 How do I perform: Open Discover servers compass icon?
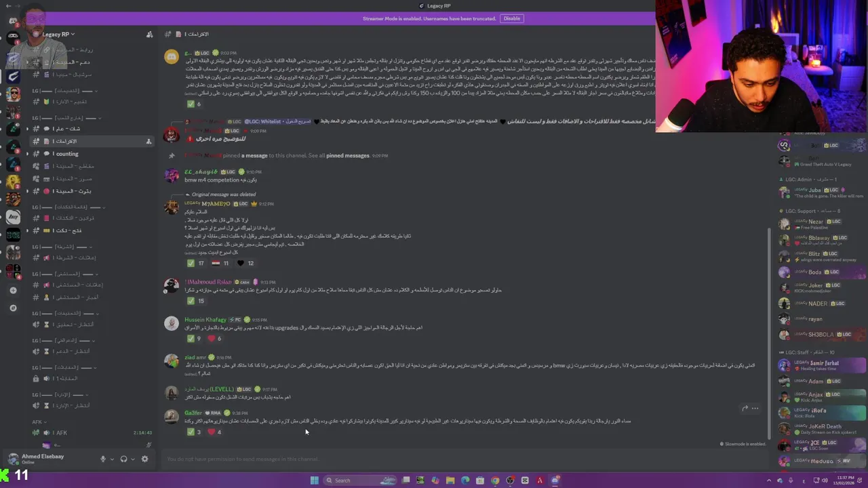pyautogui.click(x=13, y=308)
